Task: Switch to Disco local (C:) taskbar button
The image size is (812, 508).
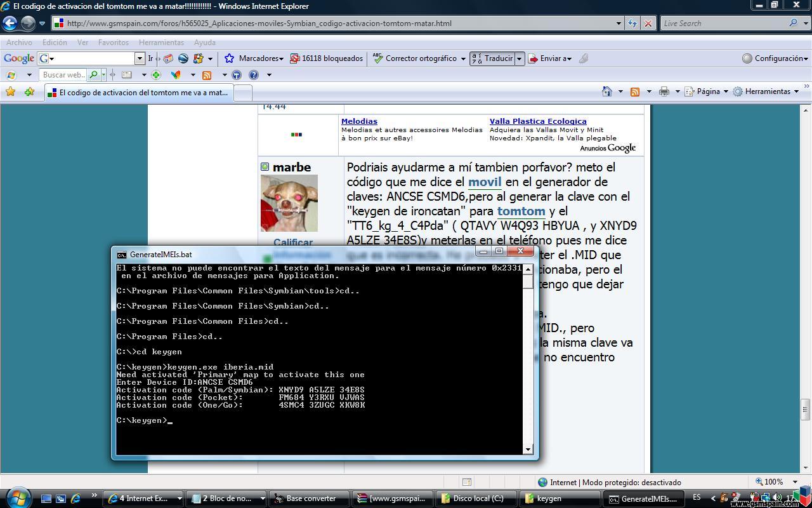Action: 476,498
